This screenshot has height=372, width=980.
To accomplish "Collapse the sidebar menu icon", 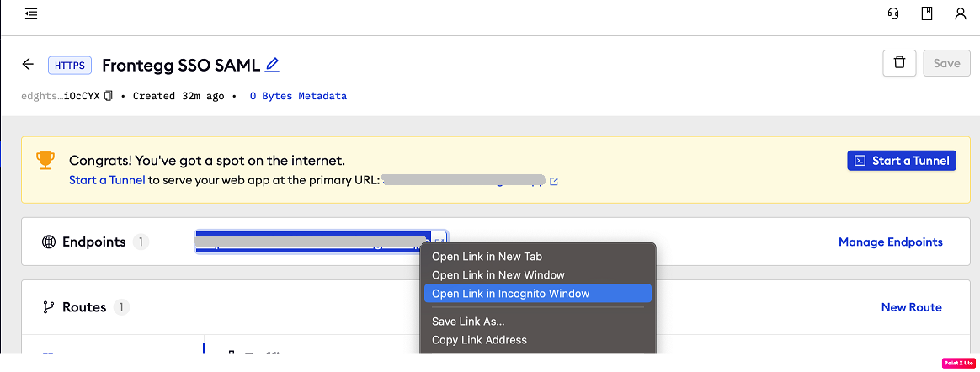I will pyautogui.click(x=31, y=13).
